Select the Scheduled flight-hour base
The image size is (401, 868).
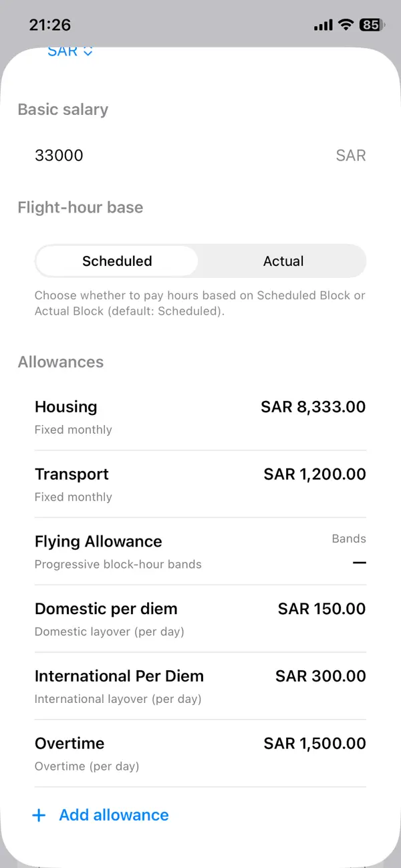tap(116, 261)
